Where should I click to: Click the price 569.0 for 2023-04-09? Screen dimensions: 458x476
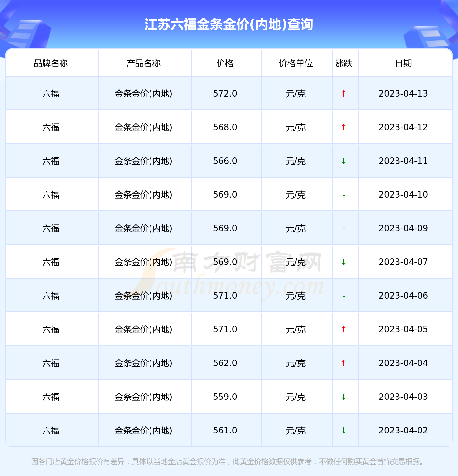coord(225,228)
